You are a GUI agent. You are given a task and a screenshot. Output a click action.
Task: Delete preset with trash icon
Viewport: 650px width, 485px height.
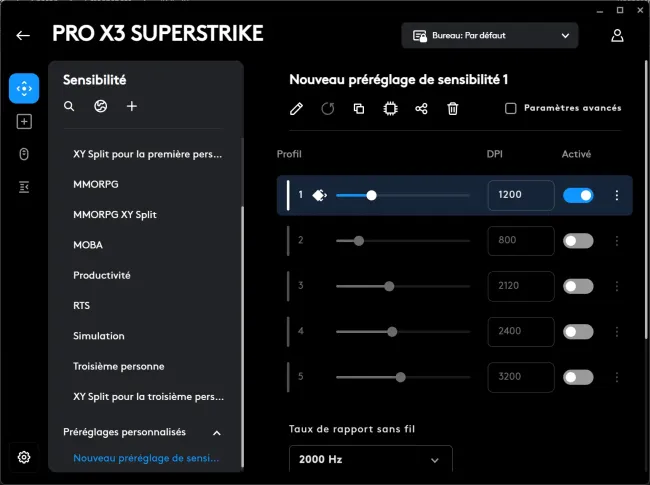(453, 109)
